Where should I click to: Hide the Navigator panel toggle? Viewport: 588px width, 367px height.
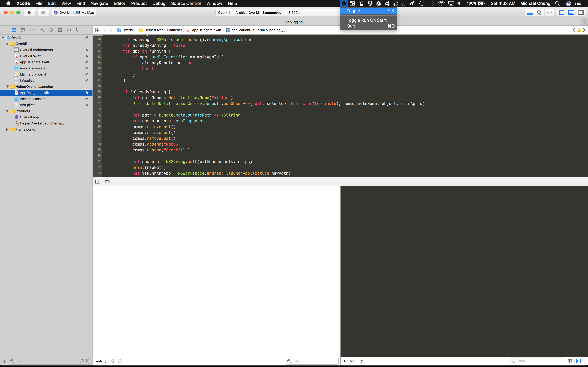[562, 12]
